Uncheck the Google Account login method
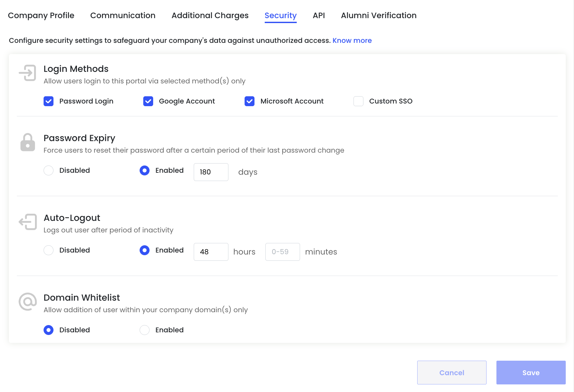 148,101
